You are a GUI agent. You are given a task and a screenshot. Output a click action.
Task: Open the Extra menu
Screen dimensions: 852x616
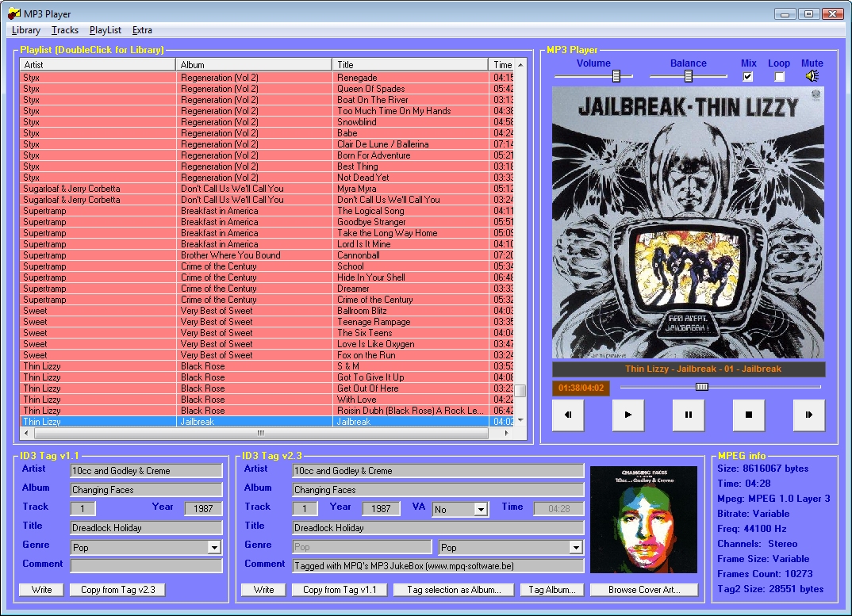pyautogui.click(x=141, y=30)
